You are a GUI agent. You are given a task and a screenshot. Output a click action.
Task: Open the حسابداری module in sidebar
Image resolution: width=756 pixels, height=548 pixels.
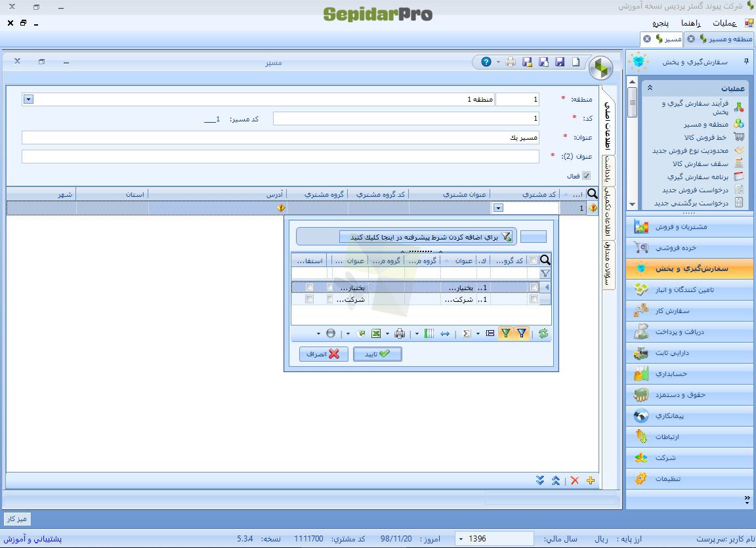tap(690, 373)
